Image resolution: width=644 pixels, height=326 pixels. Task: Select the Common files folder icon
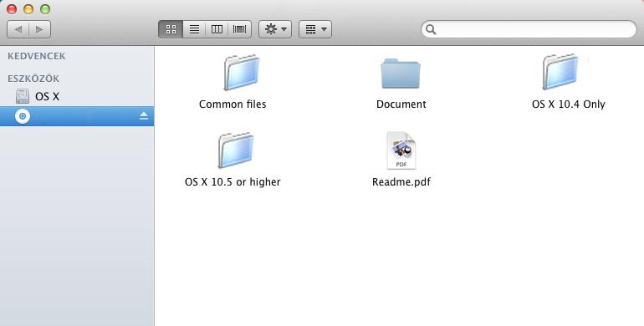(x=242, y=72)
